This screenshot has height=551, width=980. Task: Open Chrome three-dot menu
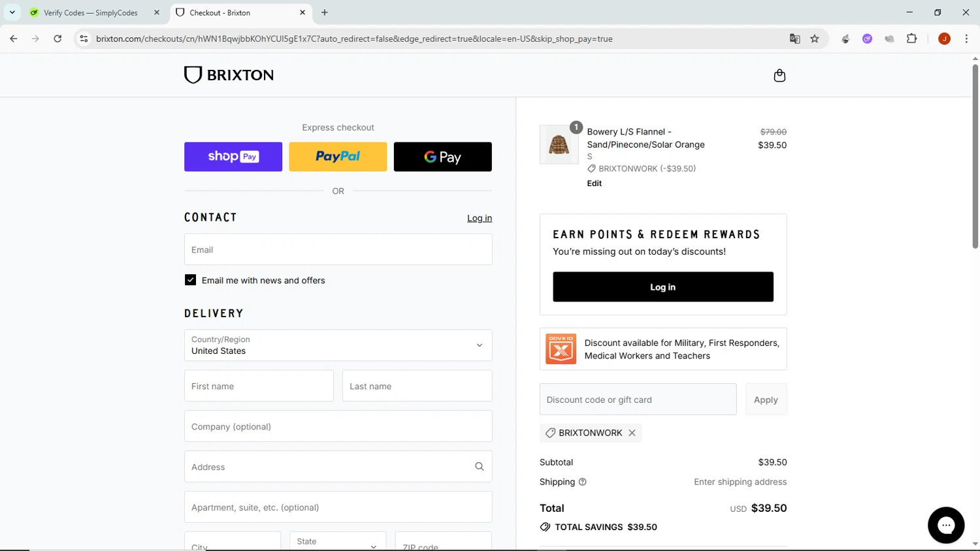[966, 39]
